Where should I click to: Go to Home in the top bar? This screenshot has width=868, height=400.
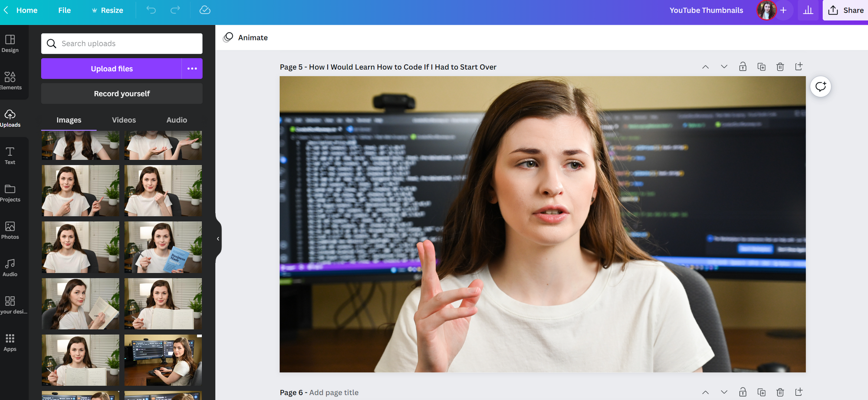pos(27,10)
